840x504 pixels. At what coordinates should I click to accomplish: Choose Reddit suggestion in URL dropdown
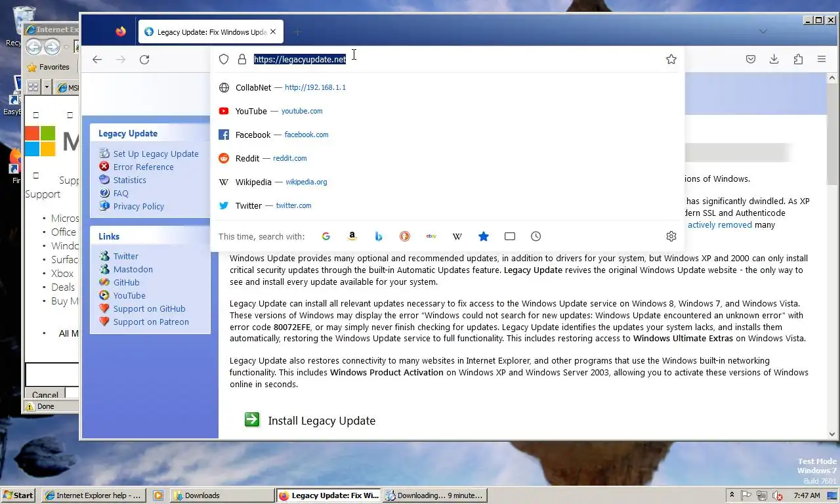point(446,158)
